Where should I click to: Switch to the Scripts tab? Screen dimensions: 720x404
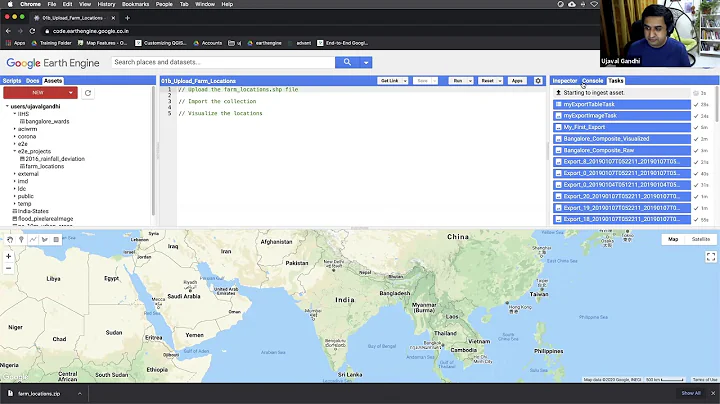point(12,81)
